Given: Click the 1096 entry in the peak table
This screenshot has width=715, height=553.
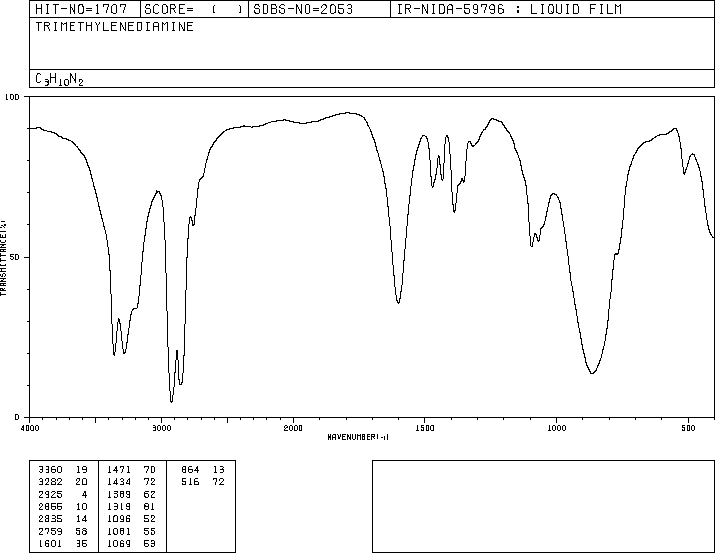Looking at the screenshot, I should tap(119, 519).
